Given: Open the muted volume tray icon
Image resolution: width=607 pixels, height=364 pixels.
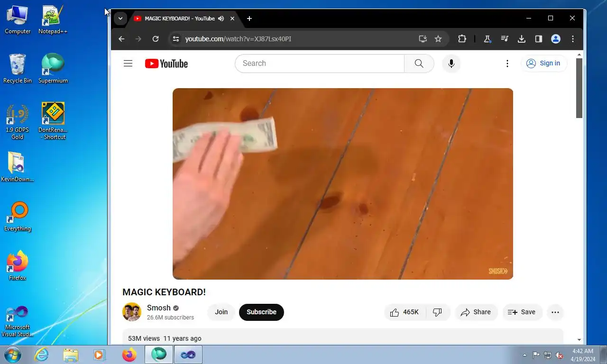Looking at the screenshot, I should click(x=560, y=355).
